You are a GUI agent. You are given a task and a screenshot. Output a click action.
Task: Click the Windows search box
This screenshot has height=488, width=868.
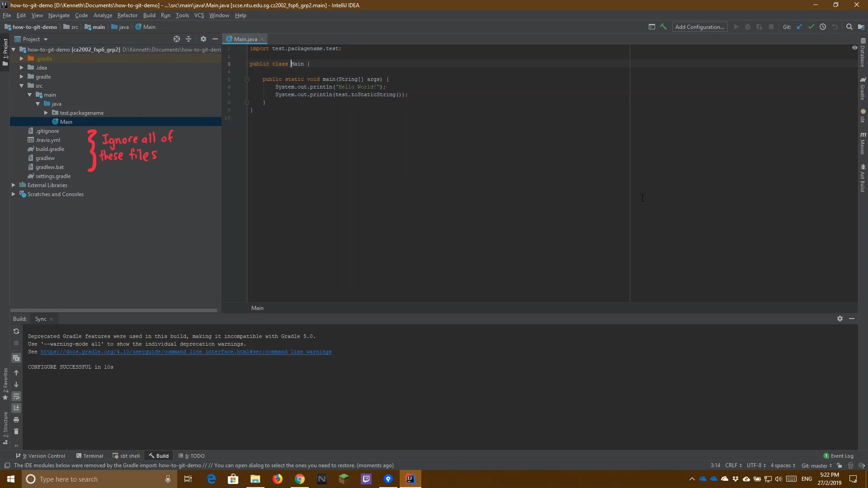pyautogui.click(x=99, y=479)
